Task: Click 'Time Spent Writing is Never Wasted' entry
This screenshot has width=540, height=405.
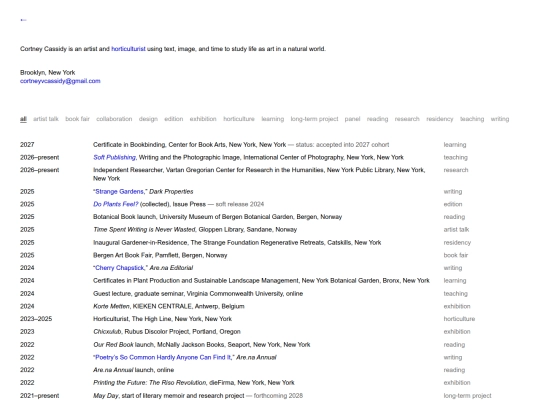Action: (195, 230)
